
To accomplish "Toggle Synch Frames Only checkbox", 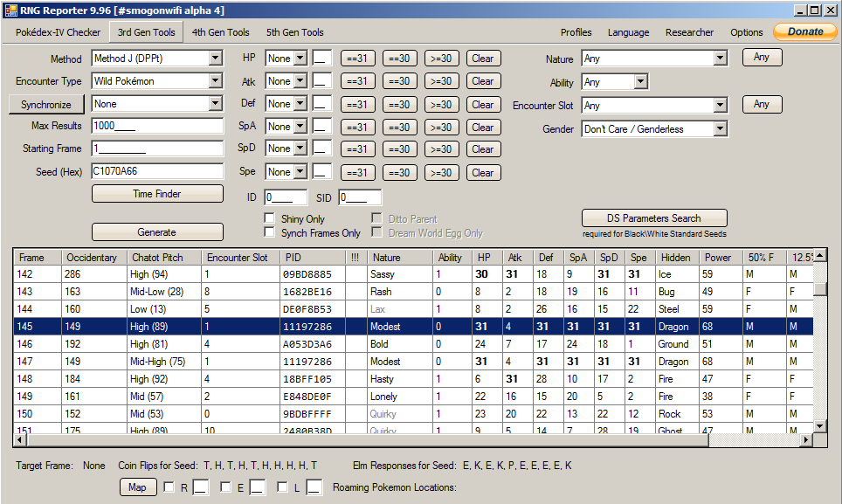I will click(x=270, y=233).
